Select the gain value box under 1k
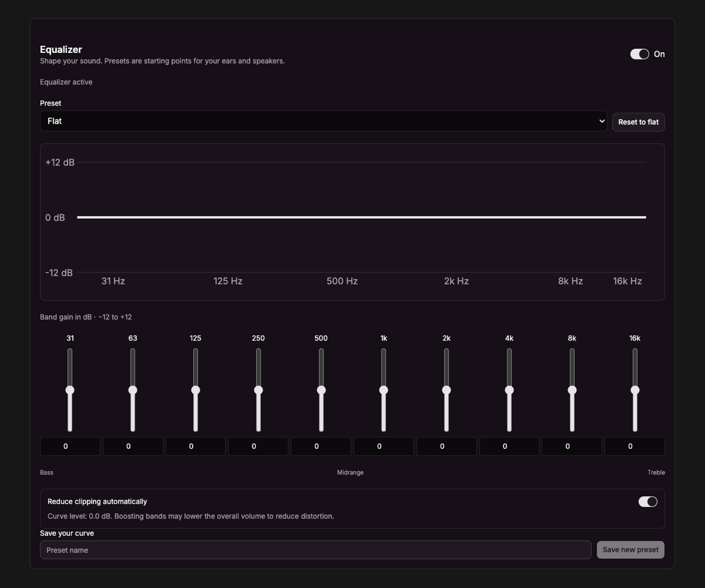Screen dimensions: 705x588 click(383, 446)
